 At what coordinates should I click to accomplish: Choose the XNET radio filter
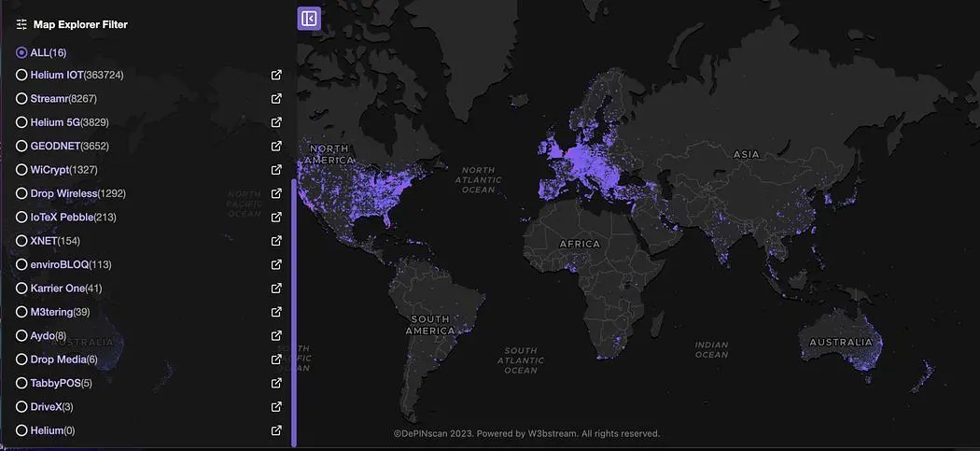[x=21, y=241]
